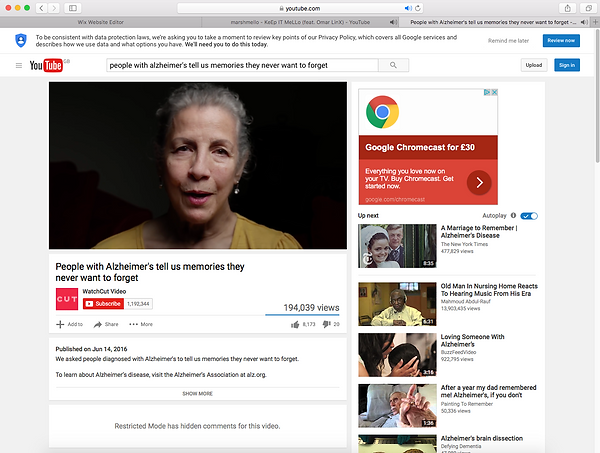This screenshot has height=453, width=600.
Task: Open the YouTube hamburger guide menu
Action: pos(19,65)
